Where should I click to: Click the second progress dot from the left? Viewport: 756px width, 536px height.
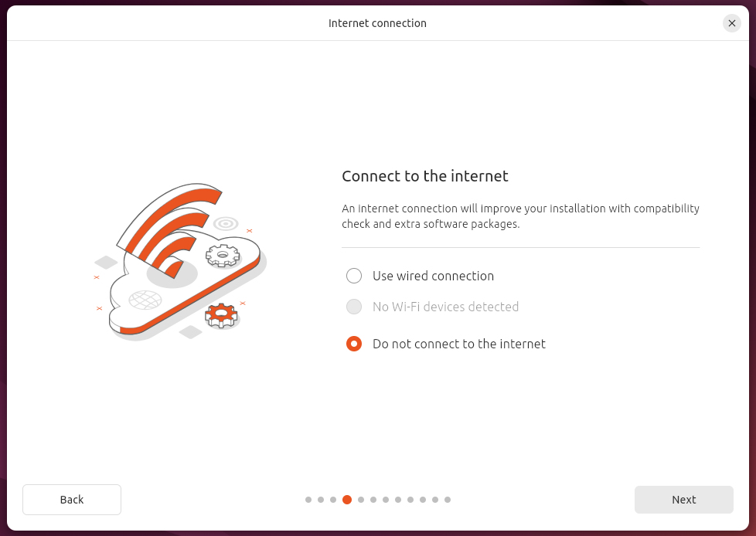321,500
